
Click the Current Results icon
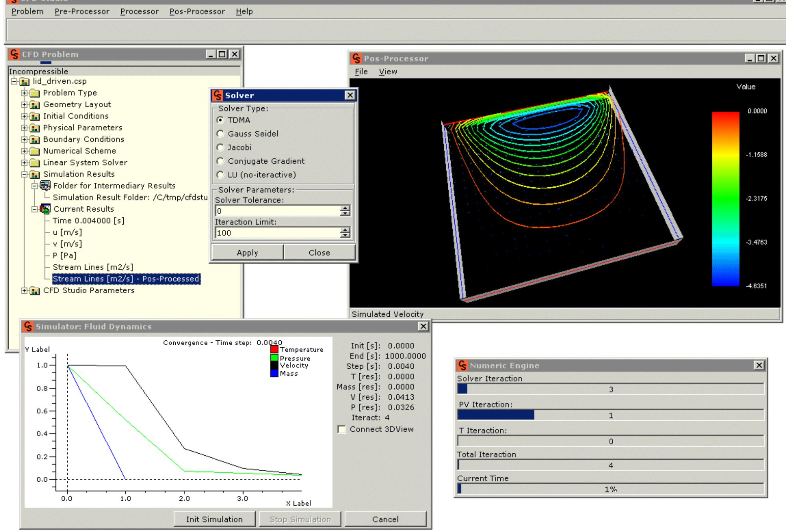tap(45, 209)
